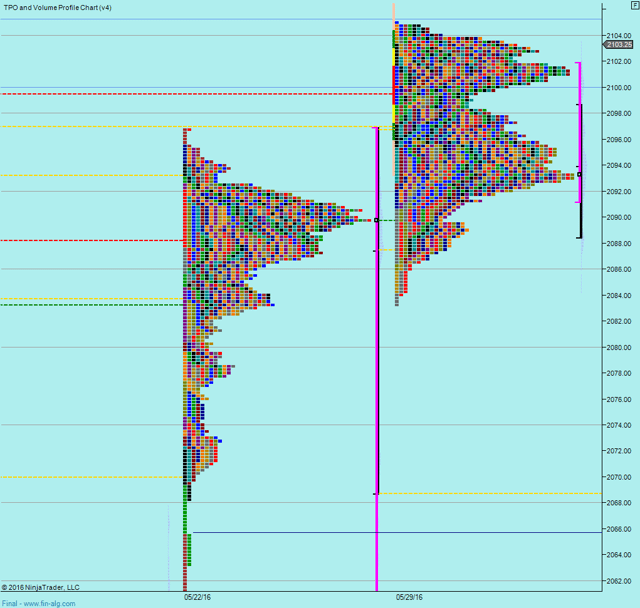
Task: Click the 05/29/16 date label
Action: pos(409,597)
